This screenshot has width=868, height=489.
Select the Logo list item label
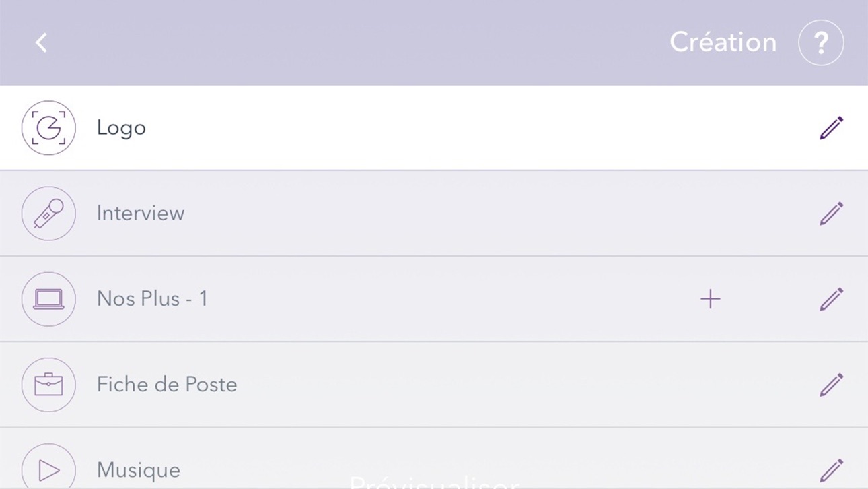click(121, 128)
